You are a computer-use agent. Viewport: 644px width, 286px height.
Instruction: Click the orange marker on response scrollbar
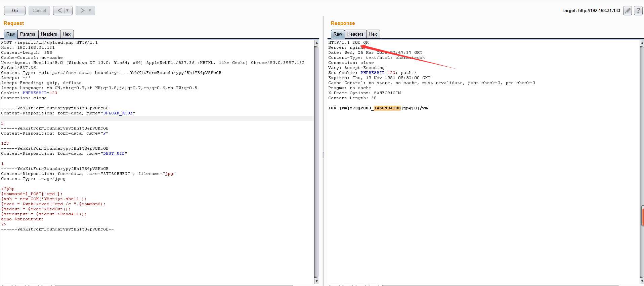643,217
